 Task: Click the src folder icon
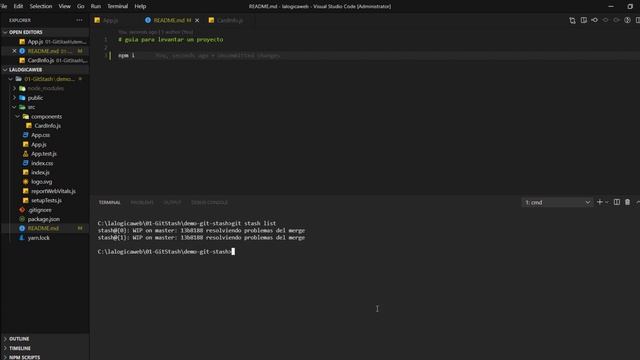(x=22, y=107)
